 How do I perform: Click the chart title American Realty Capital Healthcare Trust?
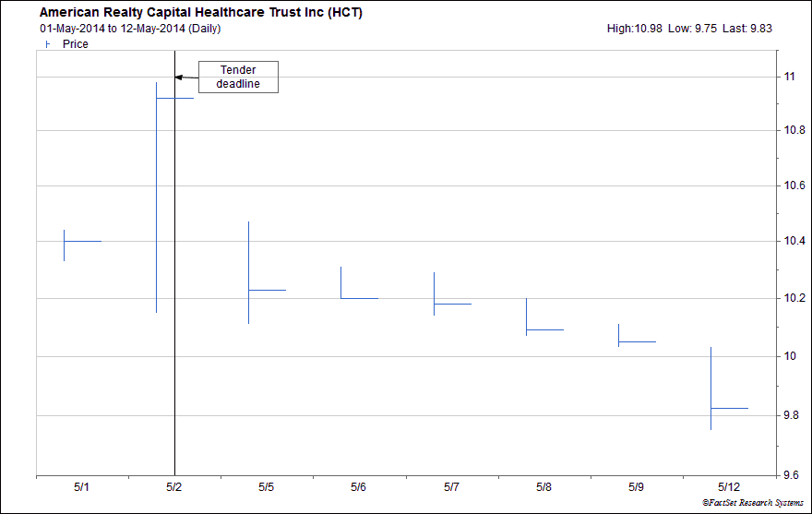click(x=201, y=12)
